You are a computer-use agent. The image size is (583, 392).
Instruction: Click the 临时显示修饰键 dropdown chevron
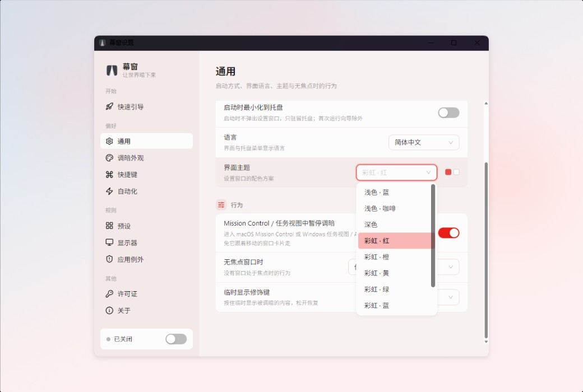coord(451,297)
